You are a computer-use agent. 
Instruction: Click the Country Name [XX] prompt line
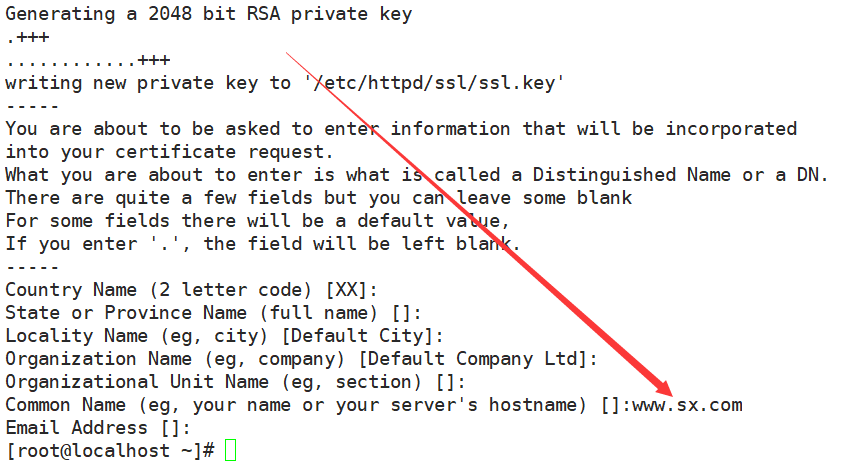[191, 290]
